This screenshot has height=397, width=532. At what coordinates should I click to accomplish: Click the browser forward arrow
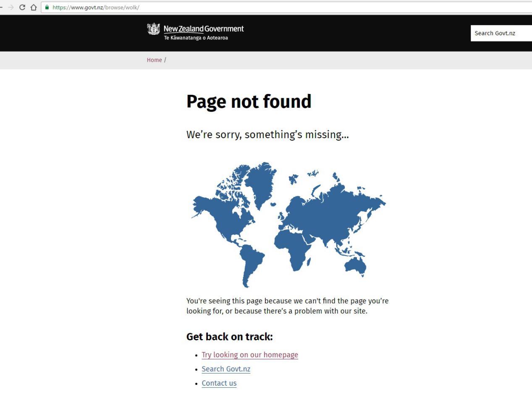pos(11,7)
